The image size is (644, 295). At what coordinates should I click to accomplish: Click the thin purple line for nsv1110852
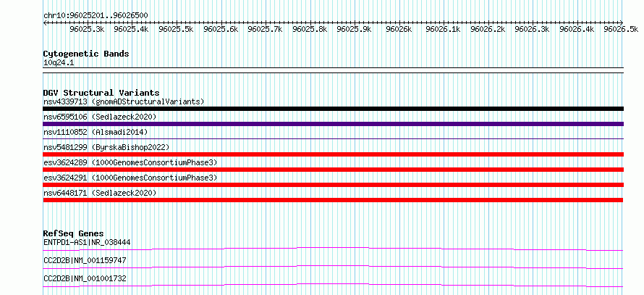pos(334,139)
